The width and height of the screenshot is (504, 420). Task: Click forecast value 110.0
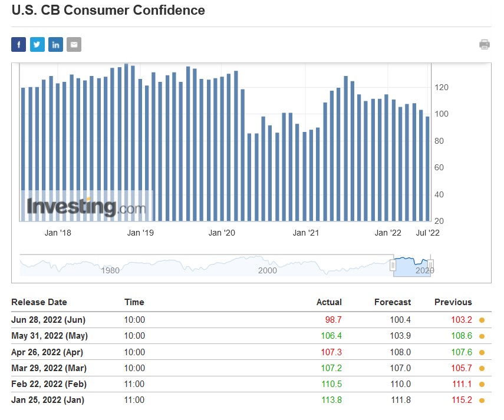(400, 384)
